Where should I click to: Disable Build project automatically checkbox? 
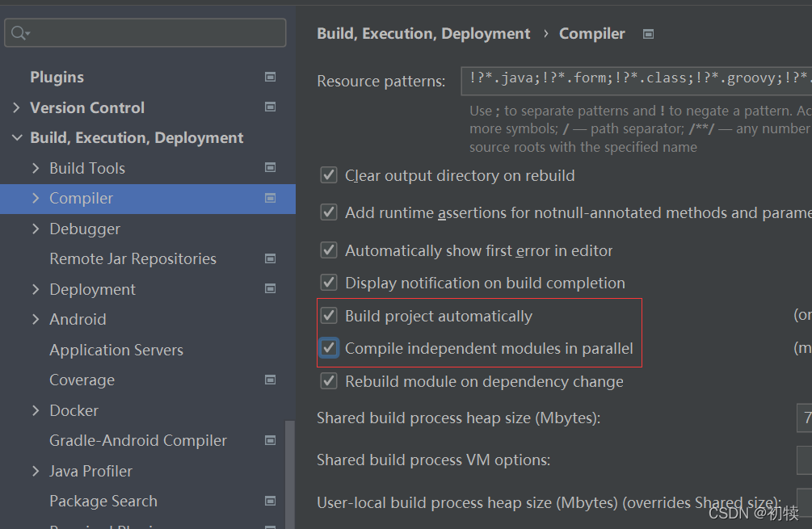pyautogui.click(x=329, y=316)
